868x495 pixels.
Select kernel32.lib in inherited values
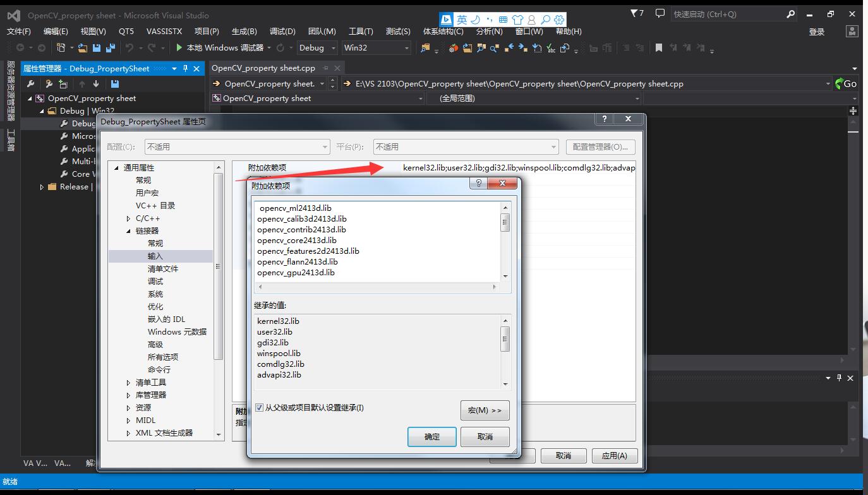(x=278, y=321)
